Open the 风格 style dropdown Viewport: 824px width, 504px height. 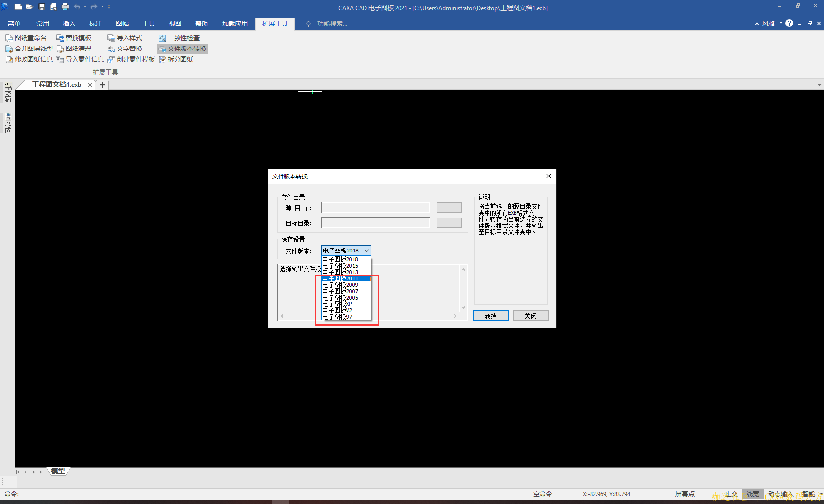tap(772, 24)
